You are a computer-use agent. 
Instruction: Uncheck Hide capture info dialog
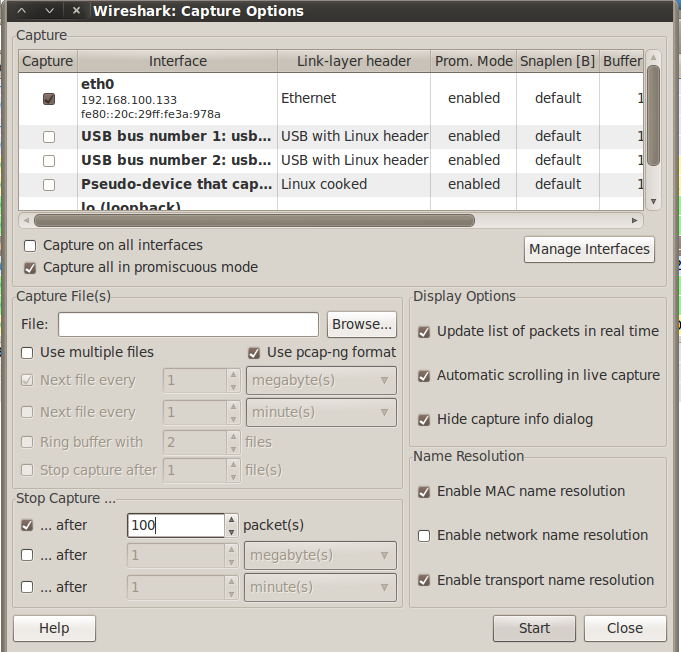pos(424,420)
